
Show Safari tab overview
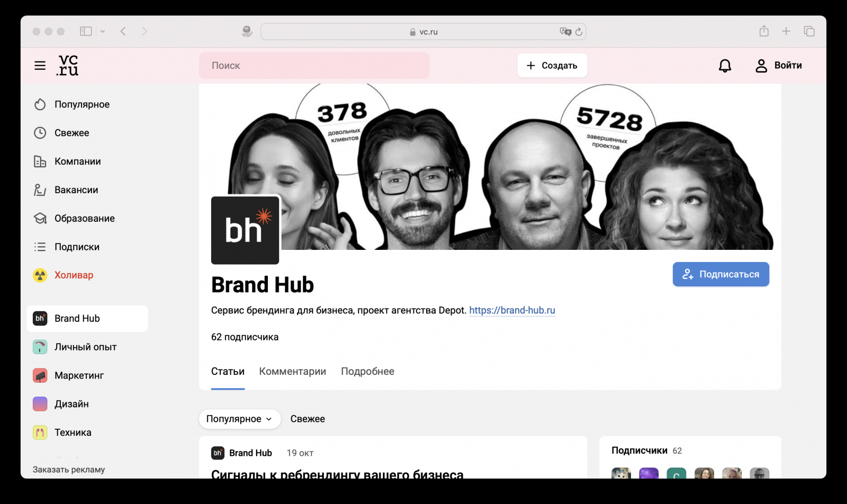(x=809, y=31)
